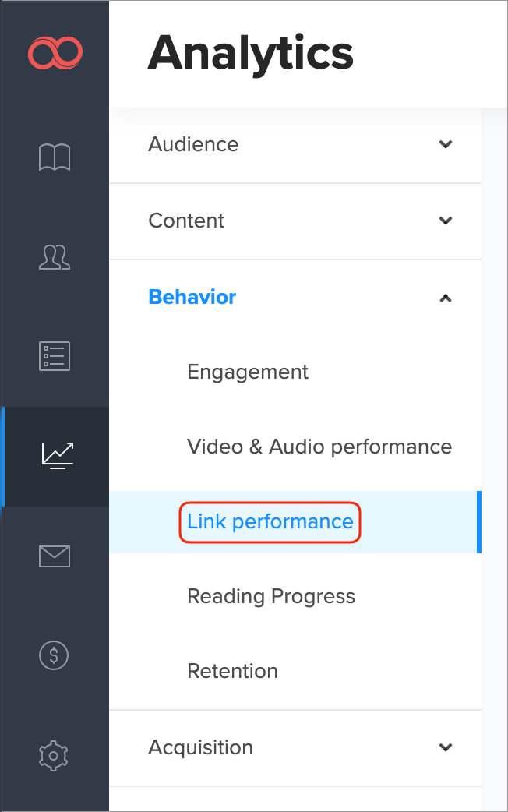Open the Reading Progress report

click(x=271, y=596)
